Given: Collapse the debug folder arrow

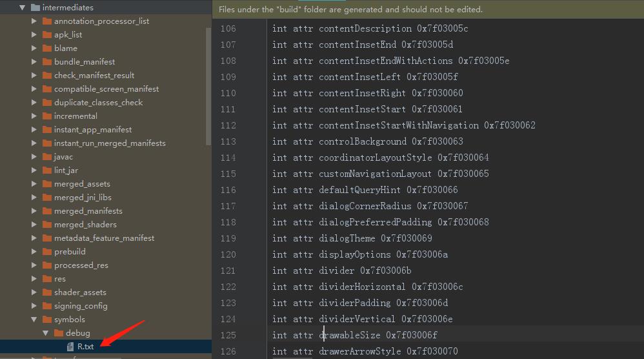Looking at the screenshot, I should pos(46,333).
